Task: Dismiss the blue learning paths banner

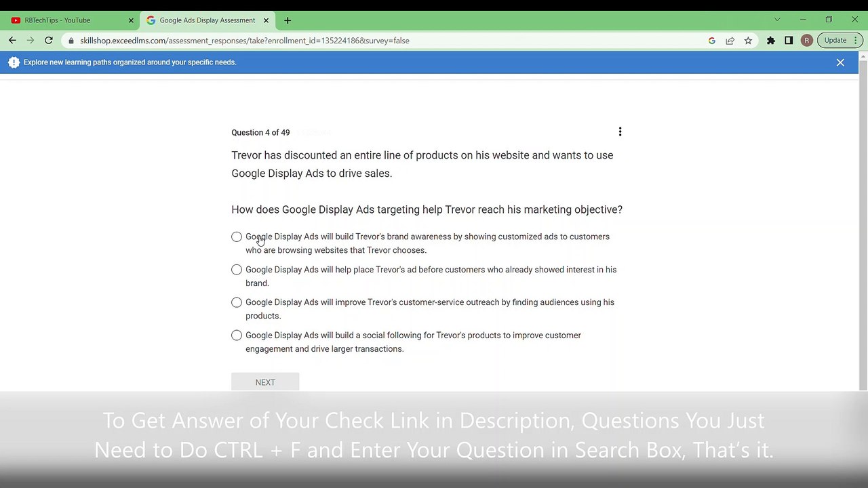Action: (x=840, y=62)
